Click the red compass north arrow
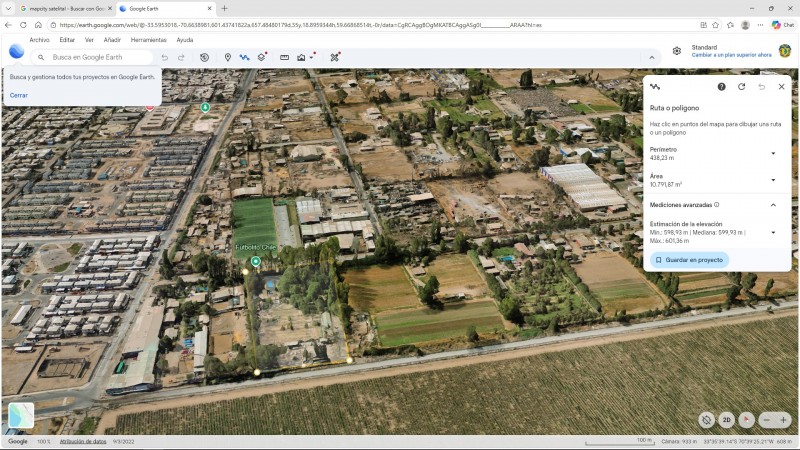 pyautogui.click(x=746, y=420)
